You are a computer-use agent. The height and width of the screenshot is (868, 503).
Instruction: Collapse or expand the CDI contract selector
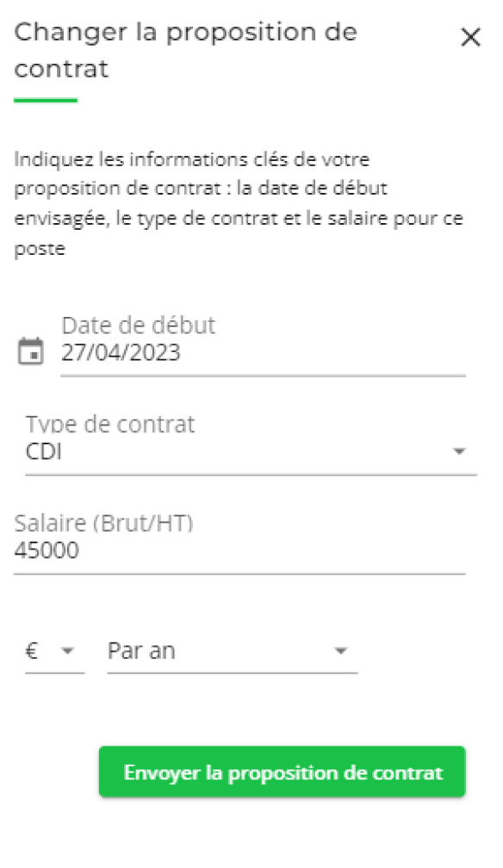[x=460, y=449]
